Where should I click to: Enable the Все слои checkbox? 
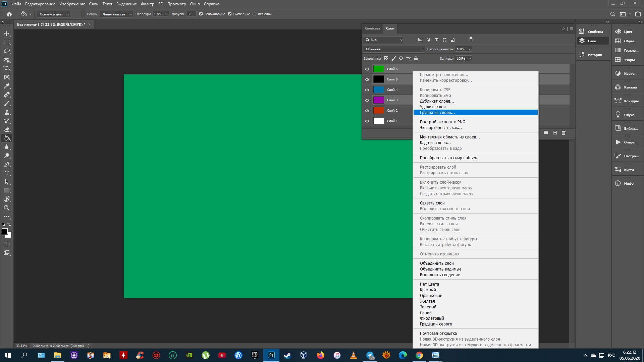pos(254,14)
